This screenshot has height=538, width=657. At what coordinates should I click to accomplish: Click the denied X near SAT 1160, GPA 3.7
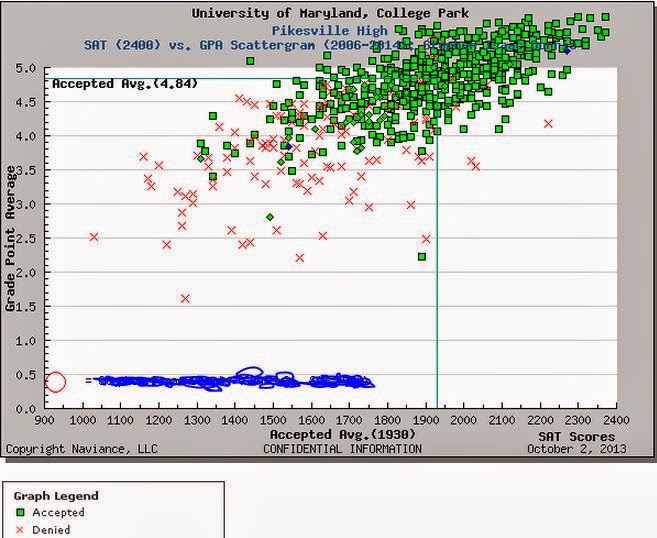coord(144,156)
